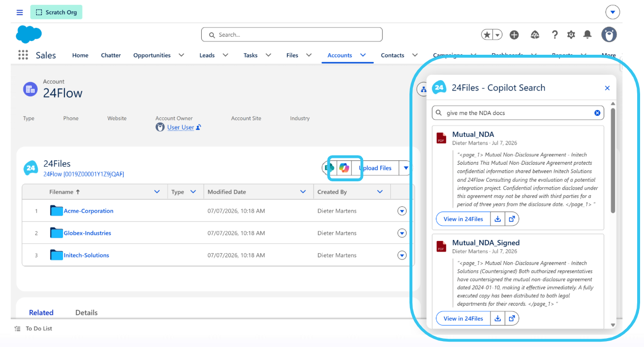
Task: Open the Favorites list dropdown arrow
Action: click(x=497, y=35)
